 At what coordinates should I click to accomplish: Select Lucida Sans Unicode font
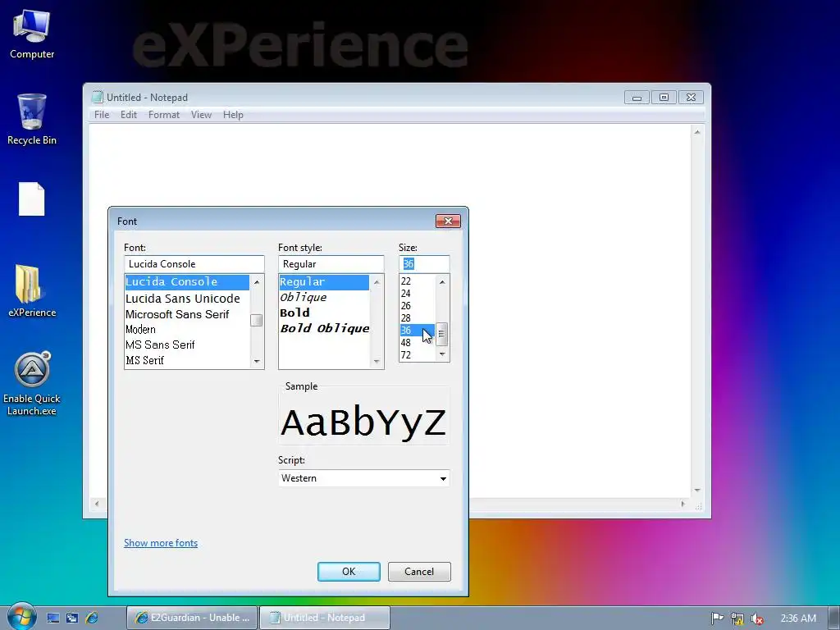[x=187, y=299]
